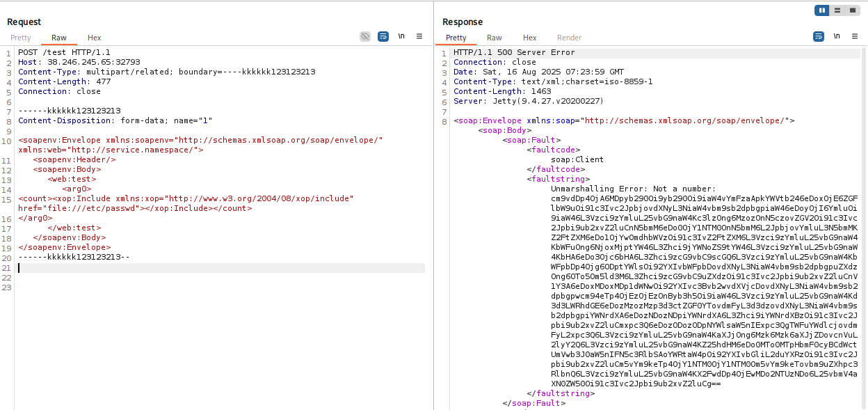Image resolution: width=868 pixels, height=410 pixels.
Task: Click 'Unmarshalling Error: Not a number:' text
Action: click(633, 189)
